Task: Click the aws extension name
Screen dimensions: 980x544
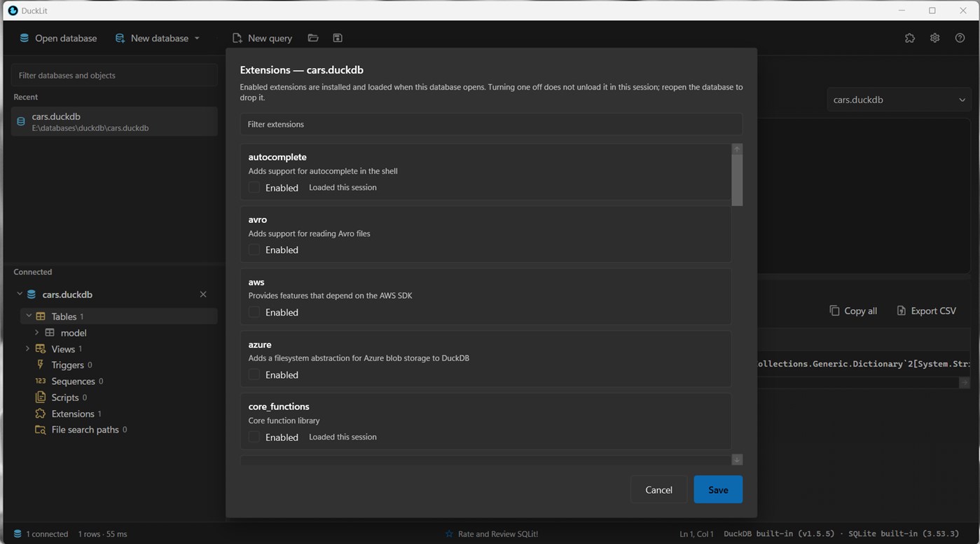Action: pyautogui.click(x=256, y=282)
